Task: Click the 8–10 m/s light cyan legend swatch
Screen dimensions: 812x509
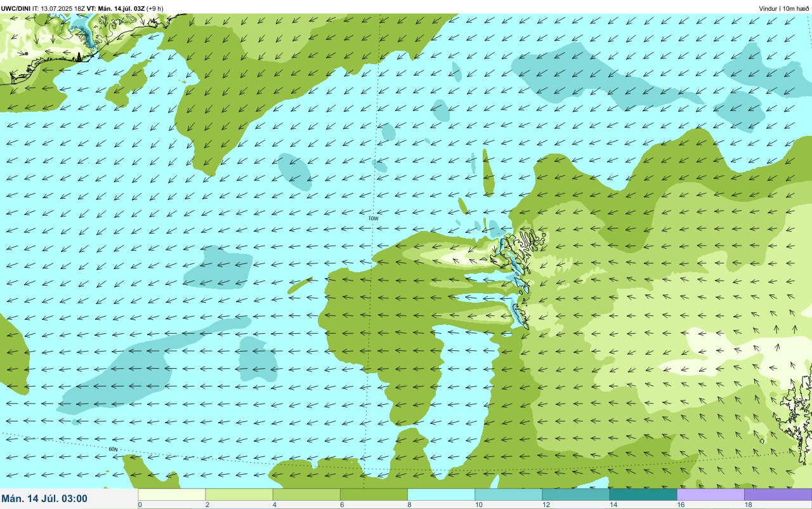Action: point(441,494)
